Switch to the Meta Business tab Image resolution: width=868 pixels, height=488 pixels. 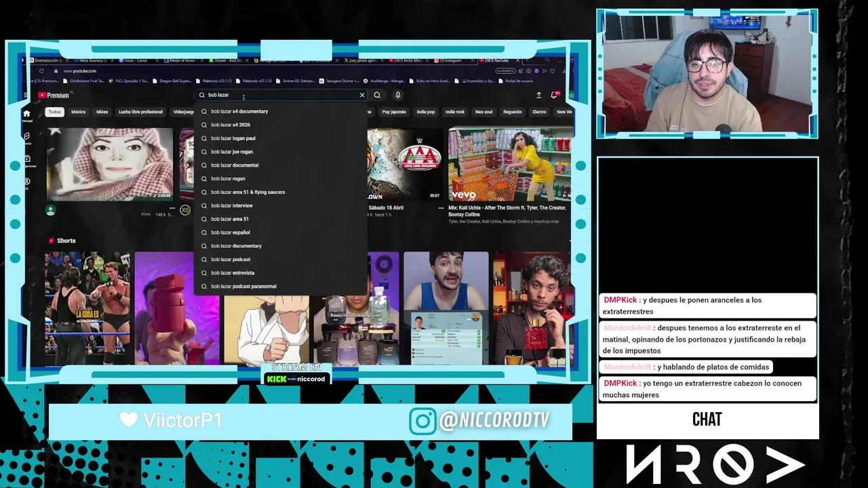[93, 60]
